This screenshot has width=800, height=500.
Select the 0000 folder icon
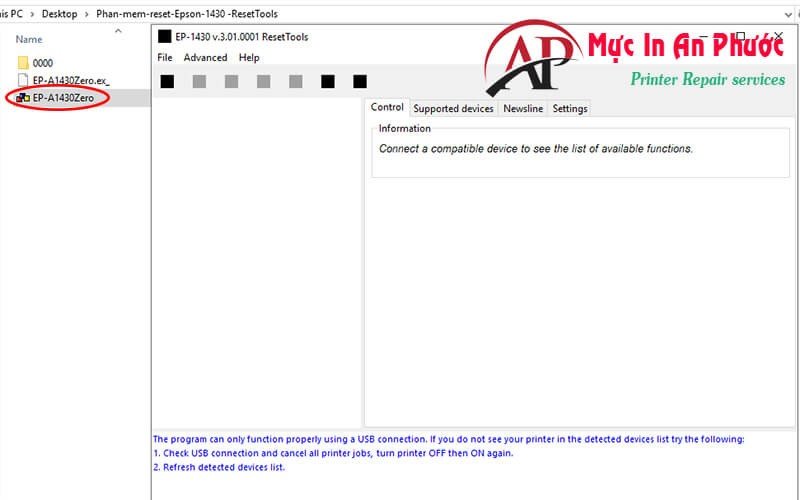23,63
